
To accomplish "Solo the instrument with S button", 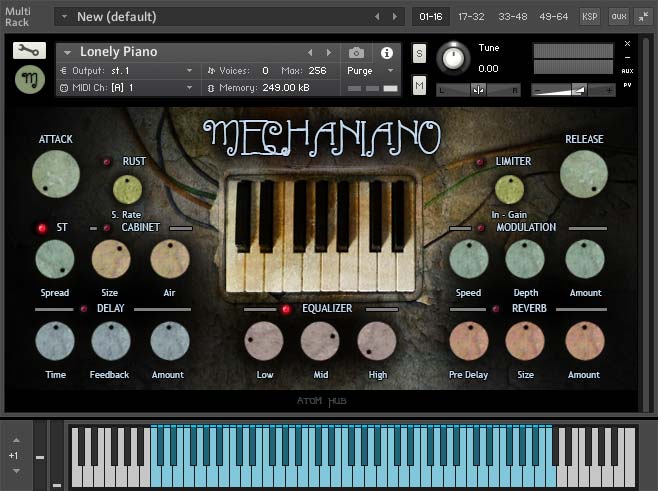I will [x=419, y=53].
